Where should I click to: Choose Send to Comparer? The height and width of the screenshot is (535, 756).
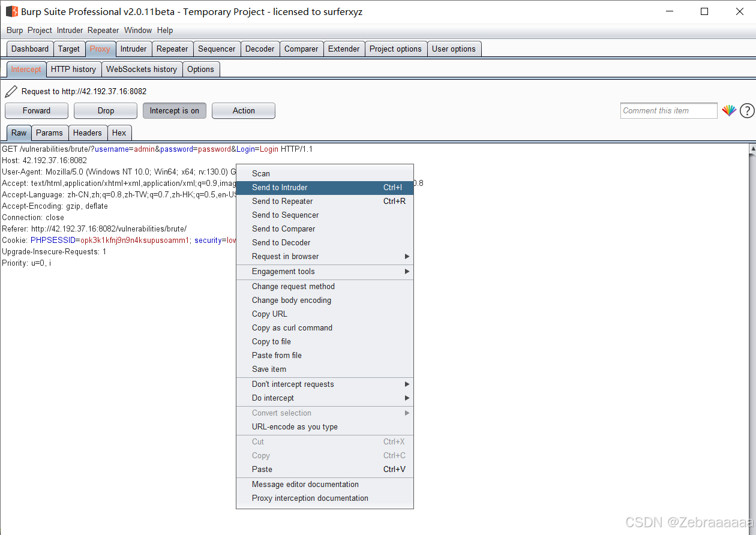click(325, 229)
